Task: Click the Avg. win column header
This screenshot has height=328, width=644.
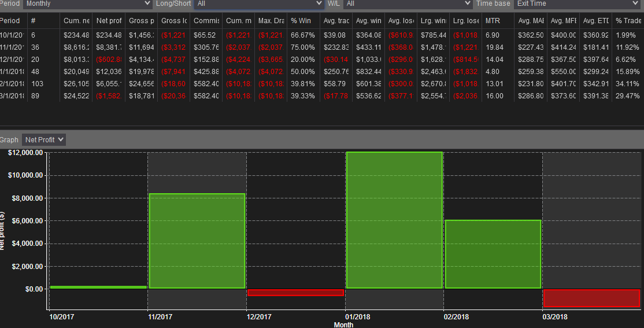Action: point(368,21)
